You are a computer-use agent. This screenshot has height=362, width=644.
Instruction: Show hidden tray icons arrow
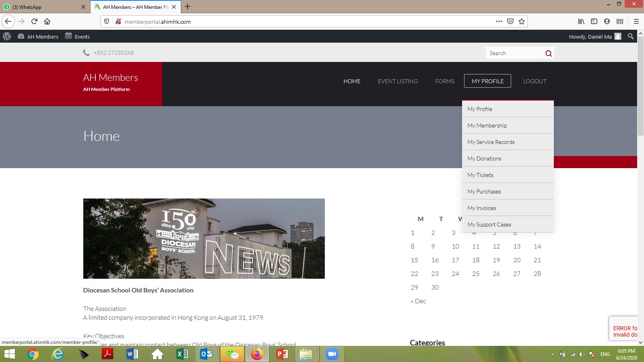tap(553, 354)
